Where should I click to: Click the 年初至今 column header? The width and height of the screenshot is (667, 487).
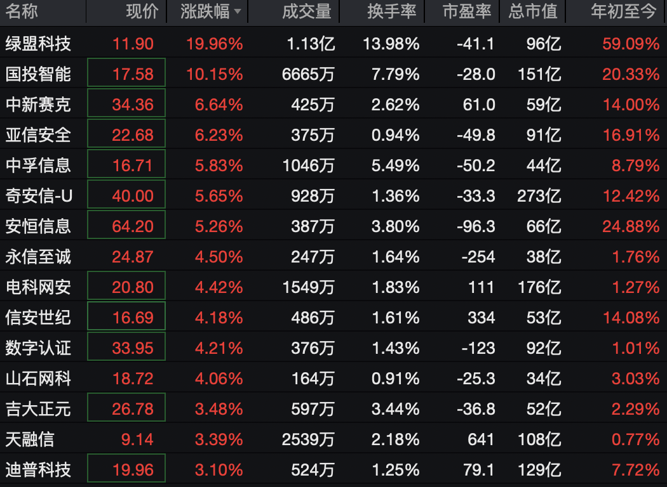click(x=628, y=12)
